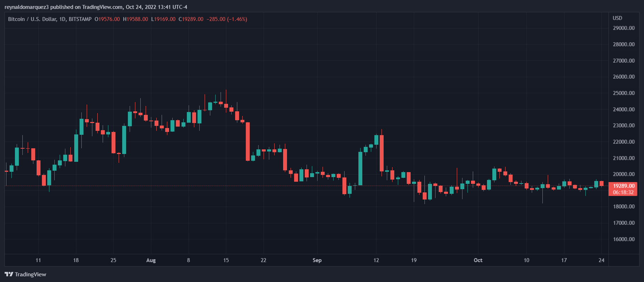This screenshot has height=282, width=644.
Task: Select the Aug label on the time axis
Action: coord(151,260)
